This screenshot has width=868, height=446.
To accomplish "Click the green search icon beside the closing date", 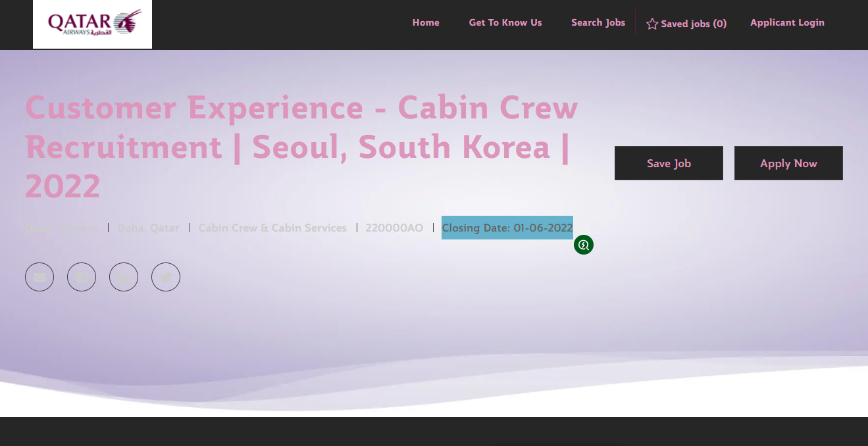I will point(584,245).
